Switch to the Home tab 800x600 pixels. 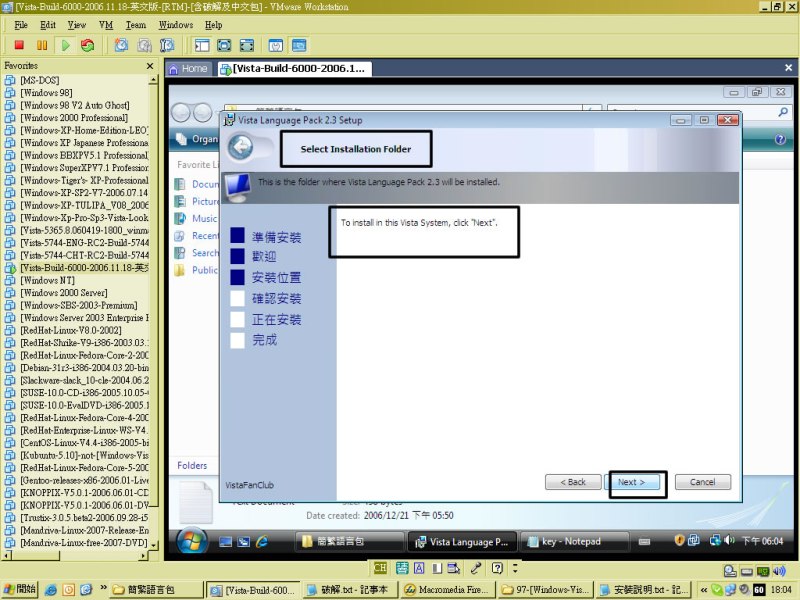pos(188,68)
